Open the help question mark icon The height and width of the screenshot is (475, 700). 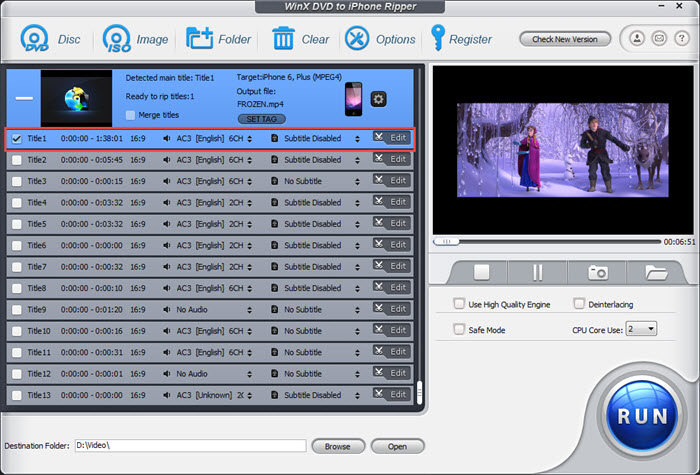coord(681,39)
